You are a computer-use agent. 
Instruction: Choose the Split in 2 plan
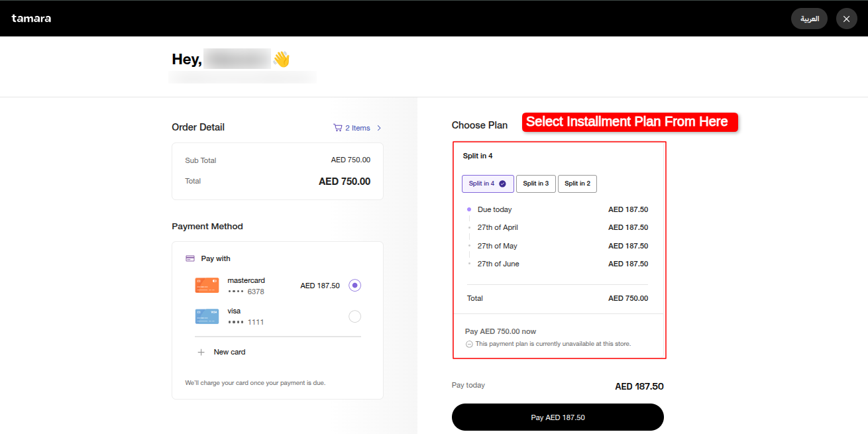pos(577,184)
